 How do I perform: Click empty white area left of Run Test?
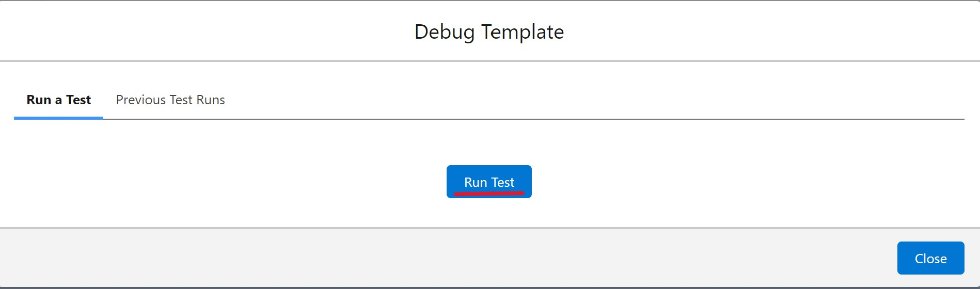click(222, 182)
